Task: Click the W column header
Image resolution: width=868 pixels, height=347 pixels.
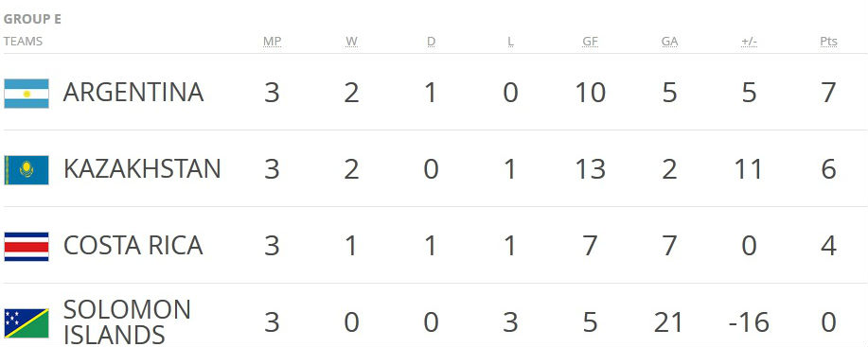Action: (x=351, y=42)
